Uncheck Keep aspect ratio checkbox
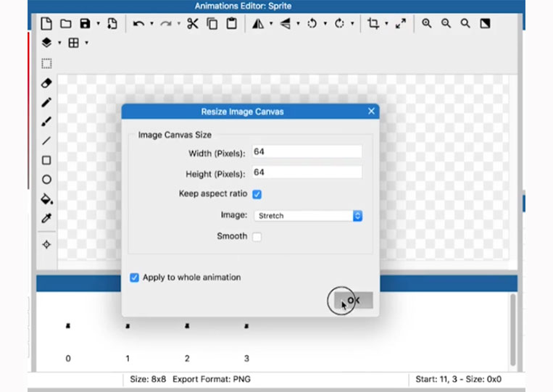Viewport: 553px width, 392px height. [257, 194]
